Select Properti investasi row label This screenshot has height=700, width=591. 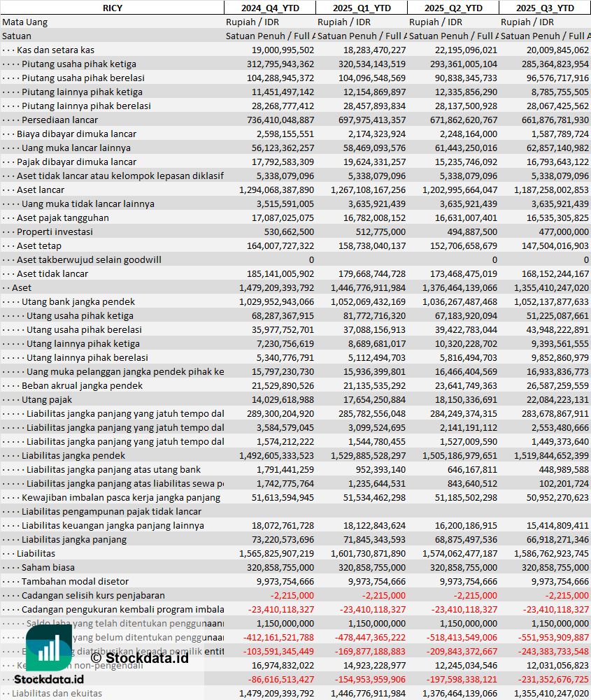click(x=55, y=231)
